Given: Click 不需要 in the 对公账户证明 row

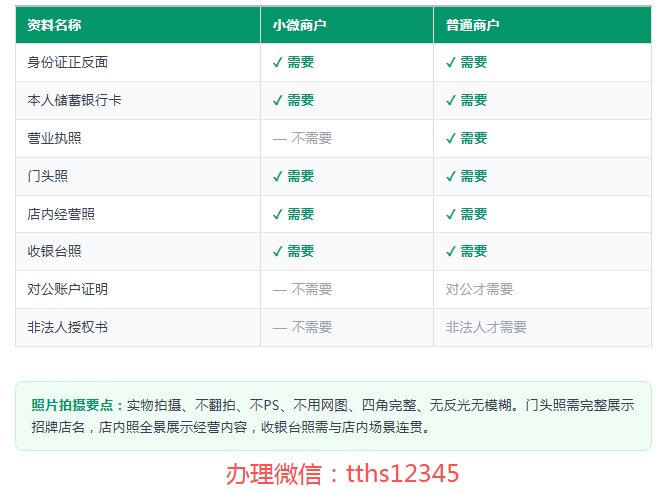Looking at the screenshot, I should (x=302, y=289).
